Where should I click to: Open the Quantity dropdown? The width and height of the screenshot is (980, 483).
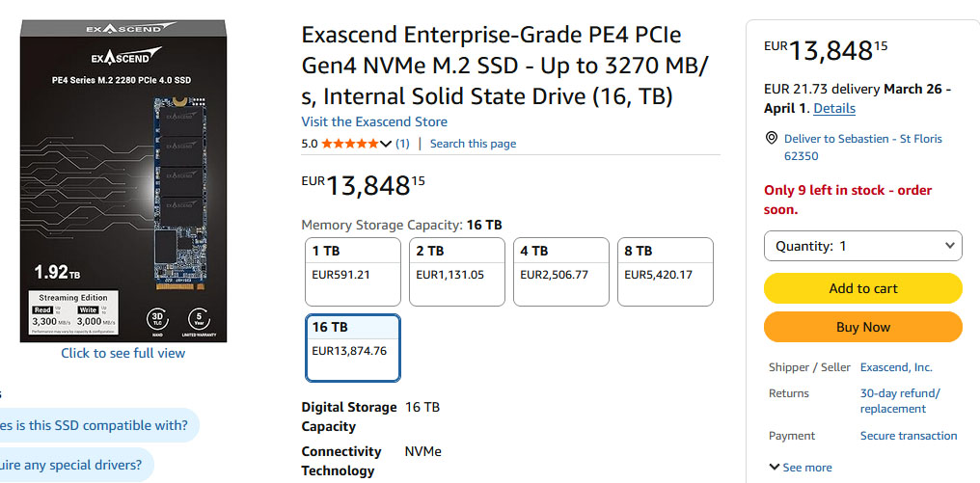click(862, 246)
